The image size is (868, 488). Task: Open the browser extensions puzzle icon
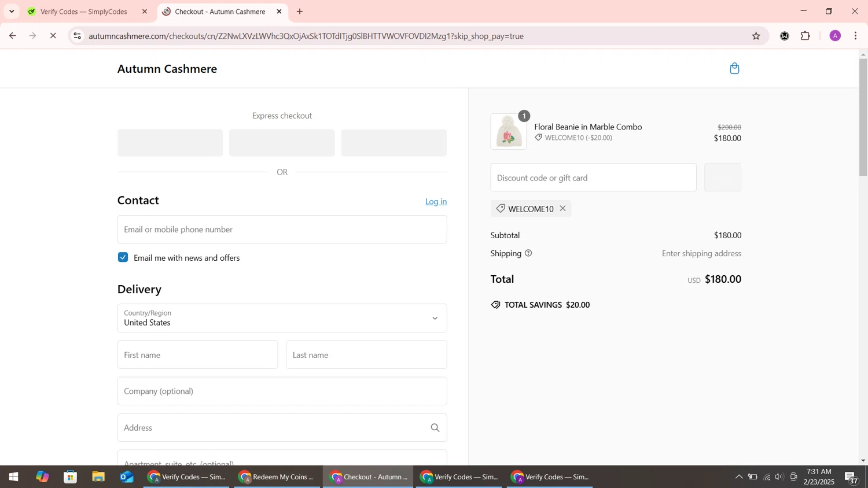click(x=806, y=36)
